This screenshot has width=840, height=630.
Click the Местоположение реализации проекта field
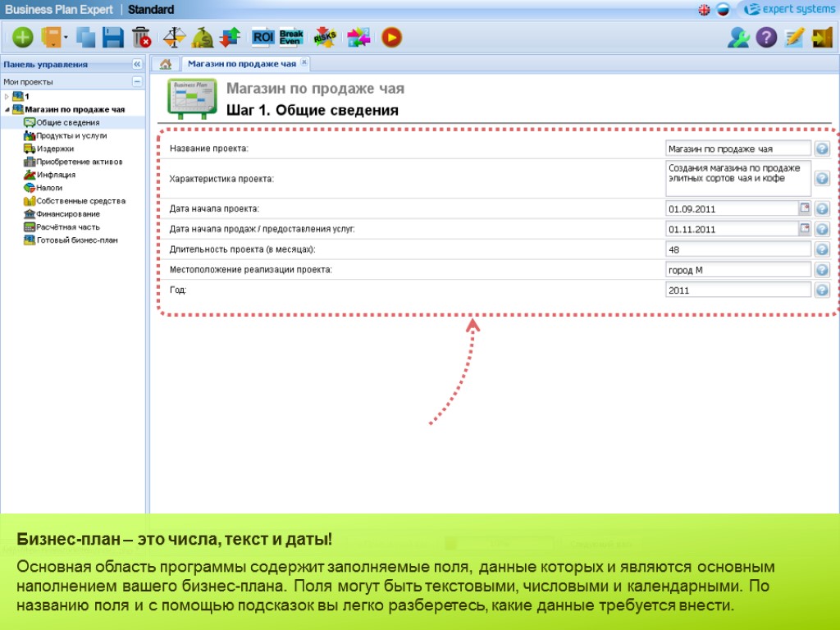(x=738, y=269)
